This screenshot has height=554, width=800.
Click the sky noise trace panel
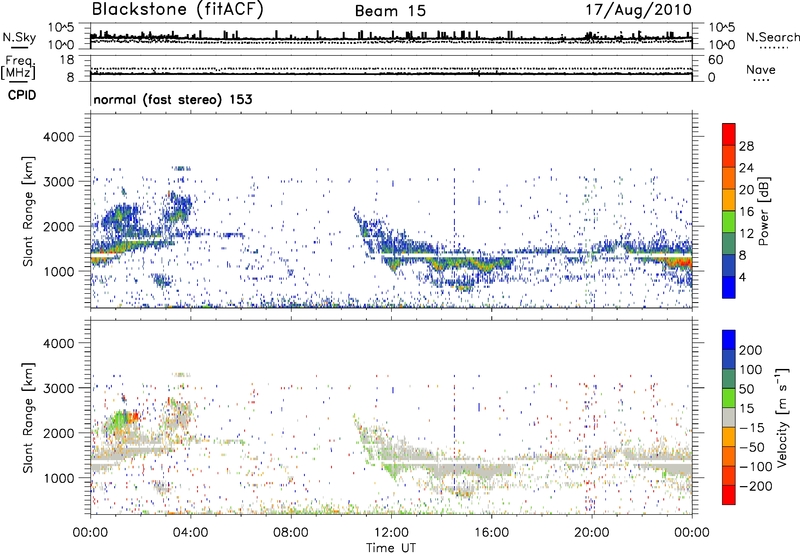click(391, 36)
